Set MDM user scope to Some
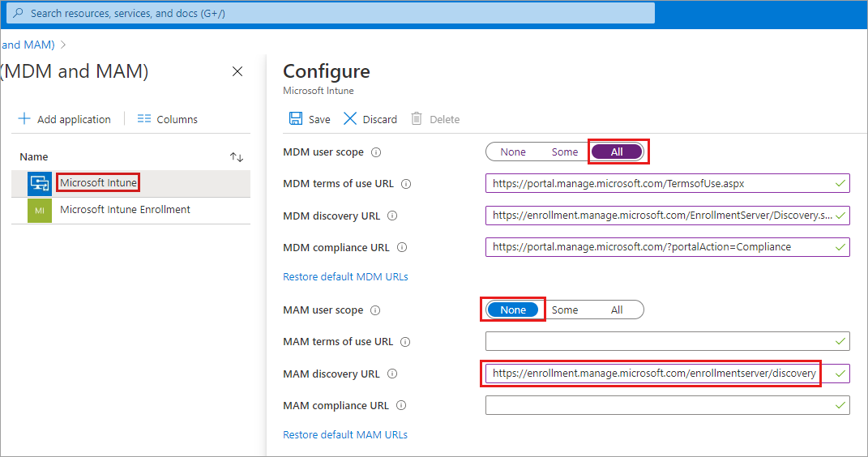Screen dimensions: 868x457 click(565, 152)
